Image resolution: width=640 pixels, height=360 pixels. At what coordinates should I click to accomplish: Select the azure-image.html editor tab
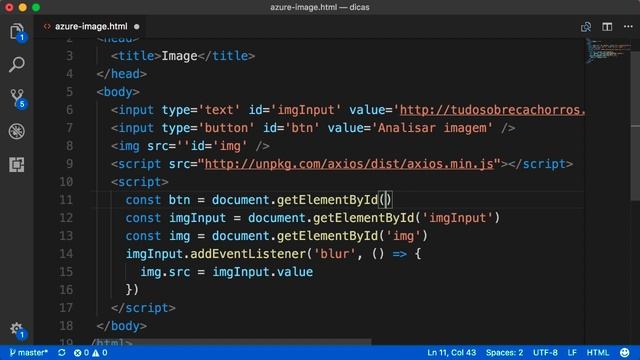pyautogui.click(x=91, y=27)
